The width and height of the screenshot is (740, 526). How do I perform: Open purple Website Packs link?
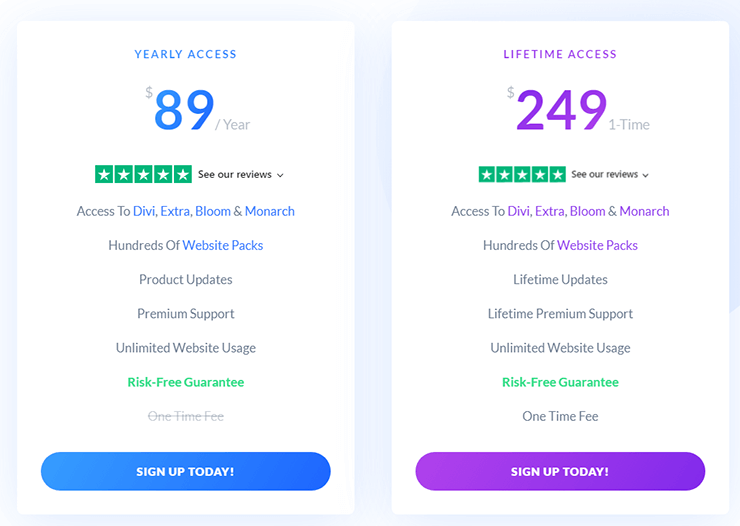coord(598,245)
